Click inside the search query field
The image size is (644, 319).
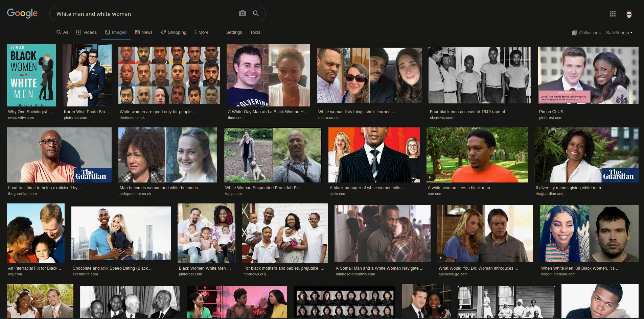click(142, 14)
